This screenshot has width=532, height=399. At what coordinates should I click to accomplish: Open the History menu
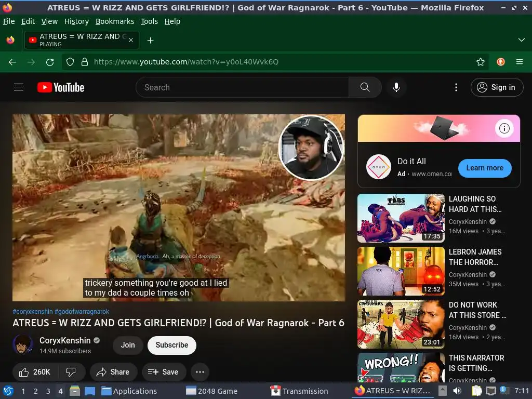tap(77, 21)
